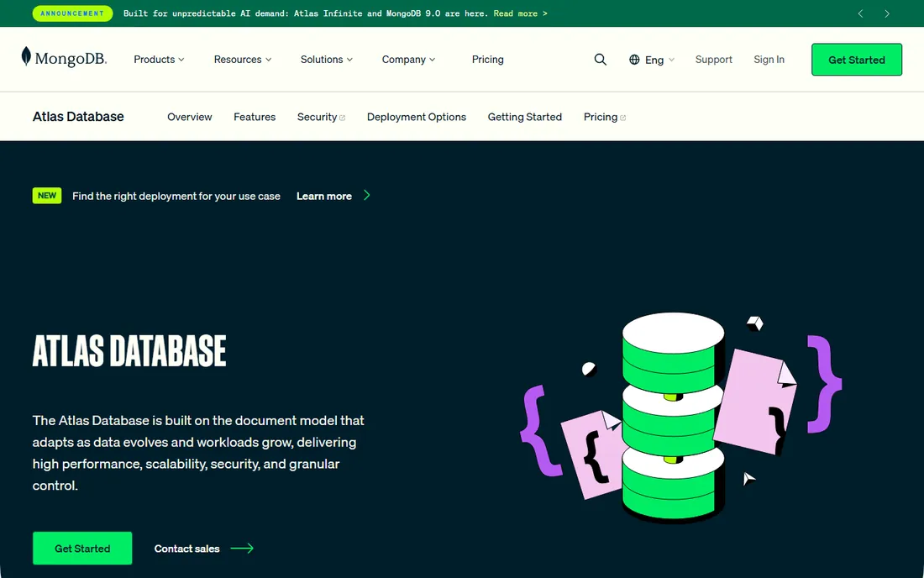The height and width of the screenshot is (578, 924).
Task: Click the ANNOUNCEMENT badge
Action: [x=72, y=13]
